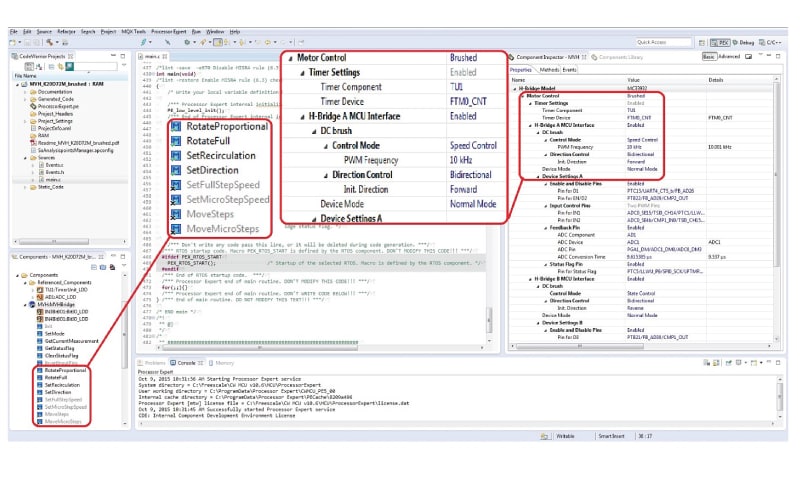Click the SetDirection method icon in Components tree
The image size is (800, 480).
(x=40, y=393)
